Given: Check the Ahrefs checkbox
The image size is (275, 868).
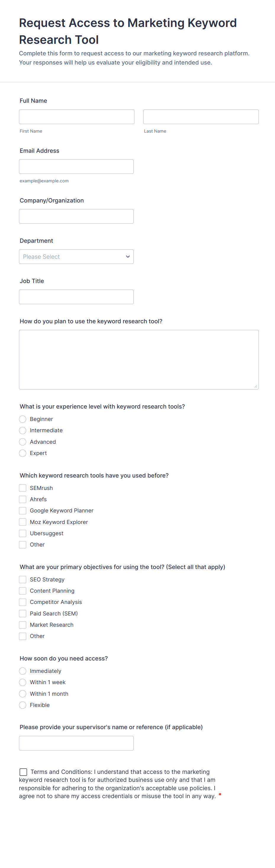Looking at the screenshot, I should point(22,499).
